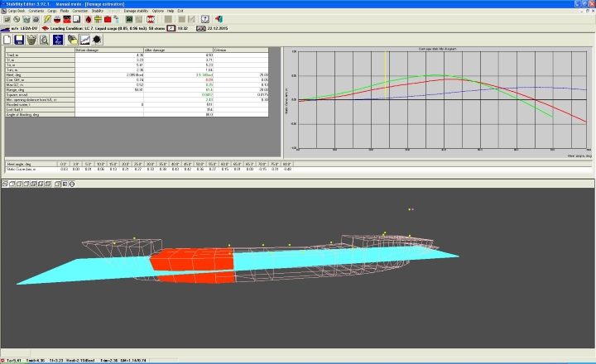Open the Constants menu
The width and height of the screenshot is (596, 364).
[36, 11]
